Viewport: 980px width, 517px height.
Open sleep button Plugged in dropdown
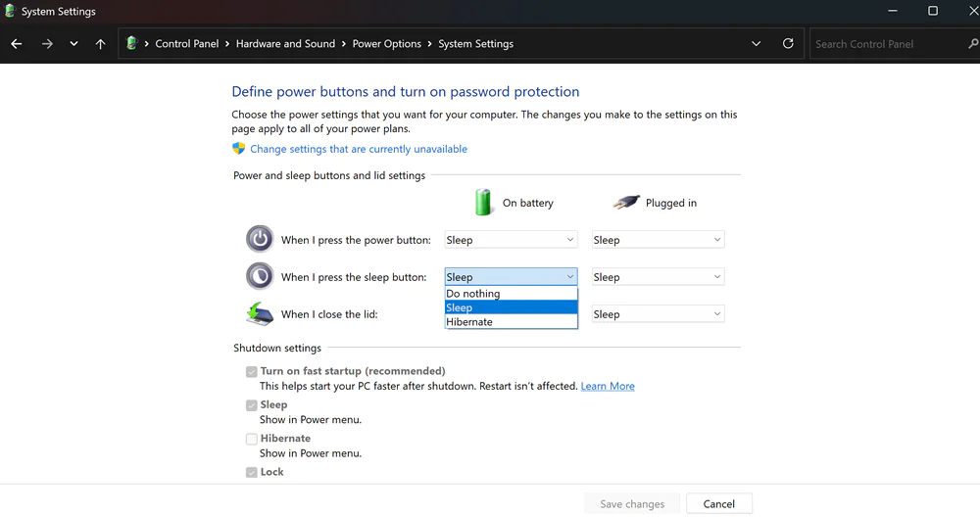pyautogui.click(x=659, y=276)
